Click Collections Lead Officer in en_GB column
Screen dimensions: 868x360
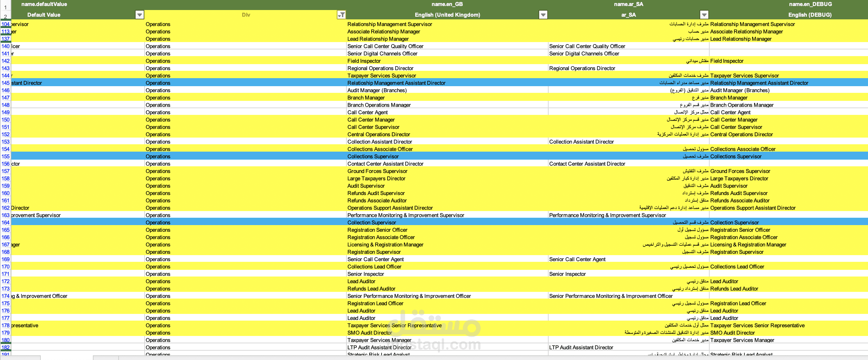point(374,267)
